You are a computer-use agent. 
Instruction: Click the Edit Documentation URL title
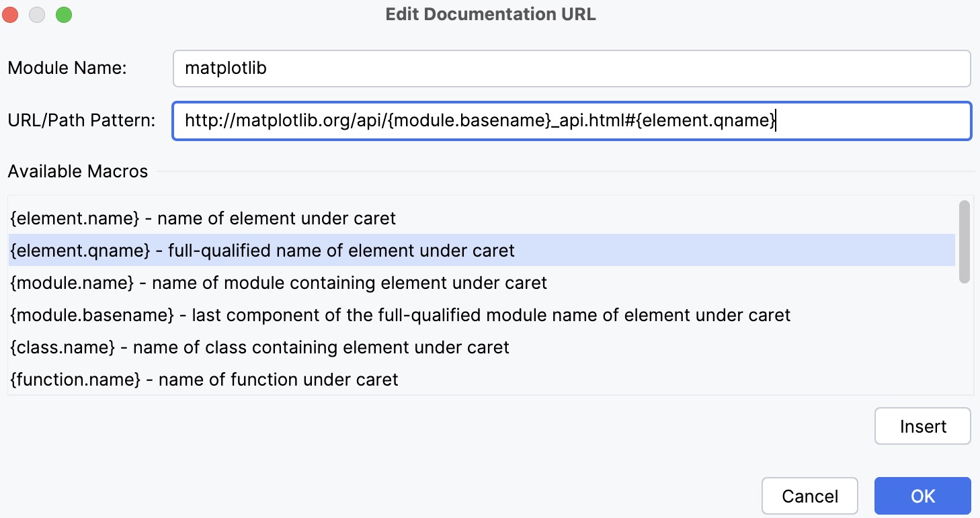(490, 13)
